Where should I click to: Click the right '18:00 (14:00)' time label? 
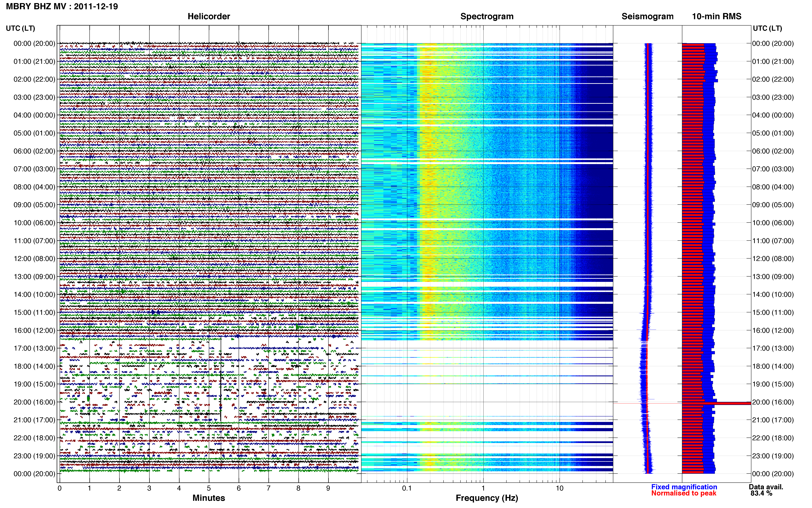773,366
